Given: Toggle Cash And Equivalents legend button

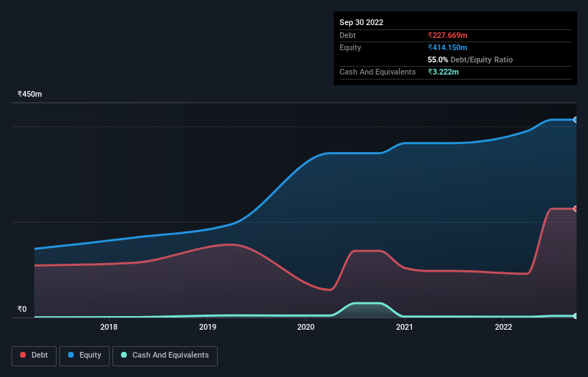Looking at the screenshot, I should [165, 355].
